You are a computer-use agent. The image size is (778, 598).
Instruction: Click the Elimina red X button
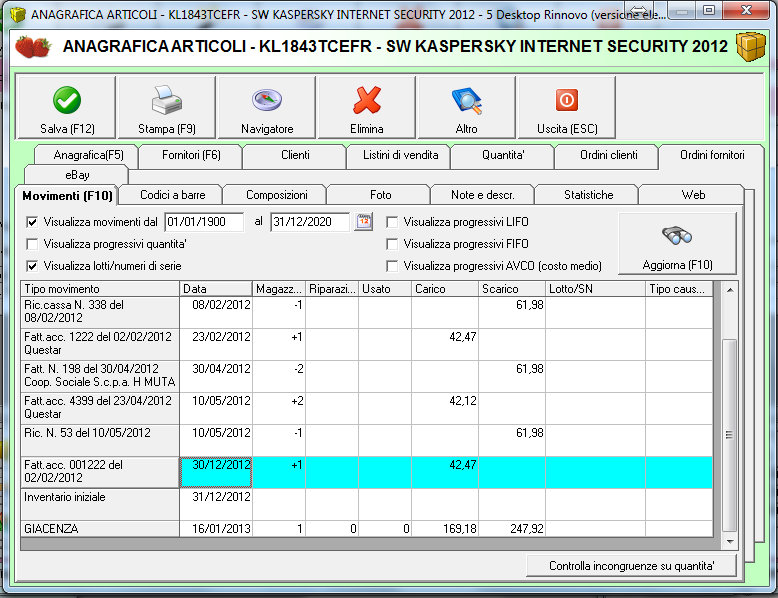[367, 108]
